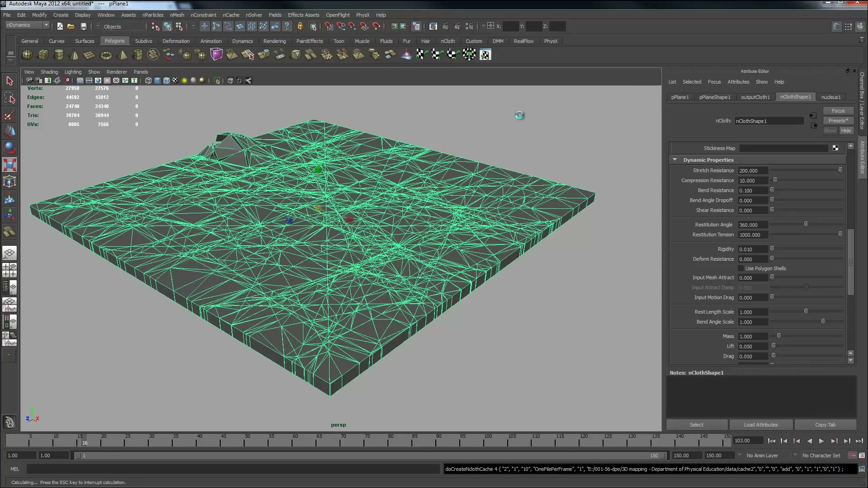Click the play forward button
Screen dimensions: 868x488
pos(821,441)
